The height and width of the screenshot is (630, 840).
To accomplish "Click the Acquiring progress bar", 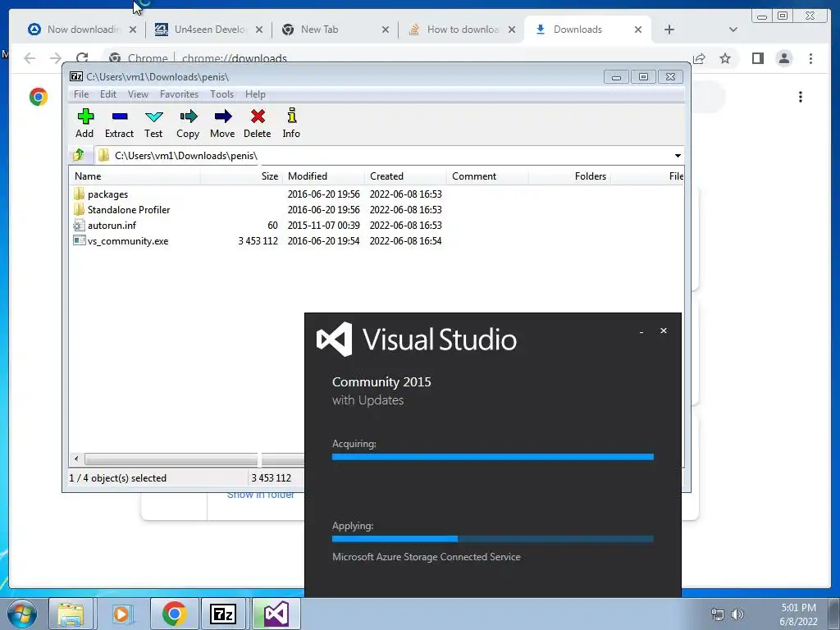I will [x=493, y=457].
